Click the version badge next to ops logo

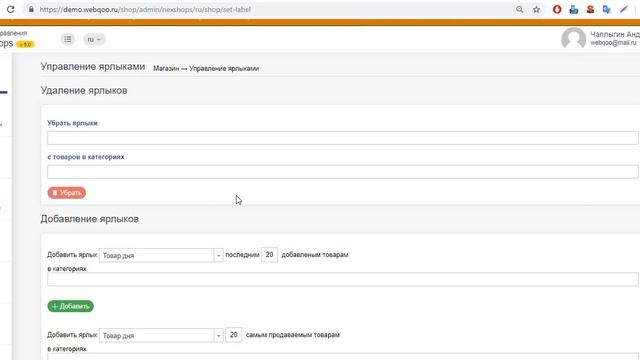[x=25, y=44]
